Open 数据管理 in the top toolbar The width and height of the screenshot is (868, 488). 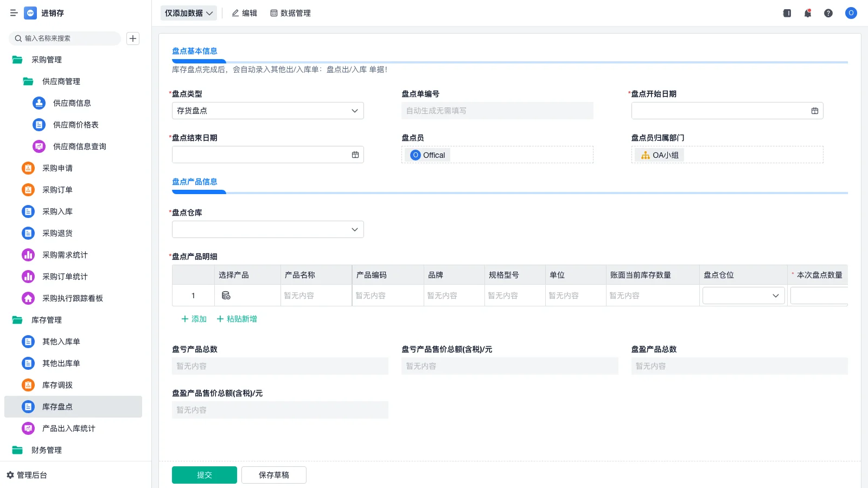290,13
